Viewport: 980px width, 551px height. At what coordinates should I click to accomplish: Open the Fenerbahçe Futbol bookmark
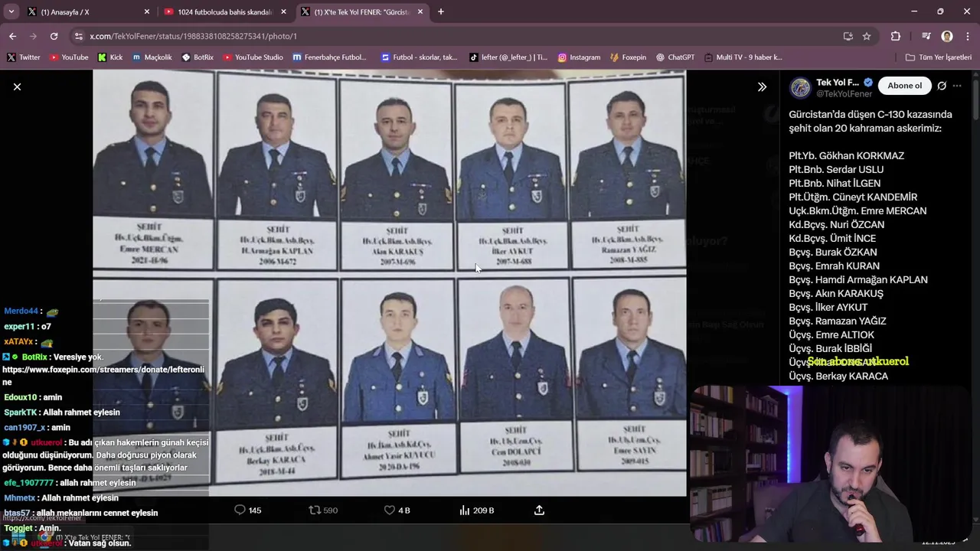329,57
